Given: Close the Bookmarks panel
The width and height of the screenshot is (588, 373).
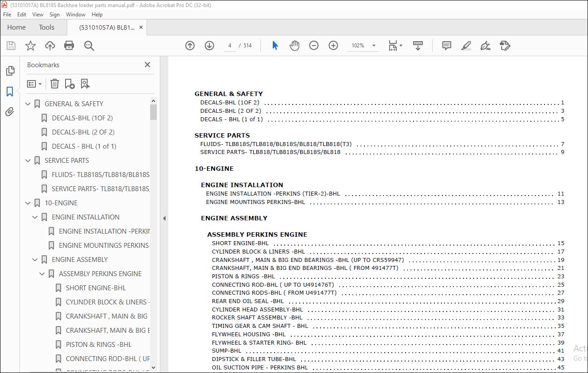Looking at the screenshot, I should click(x=147, y=65).
